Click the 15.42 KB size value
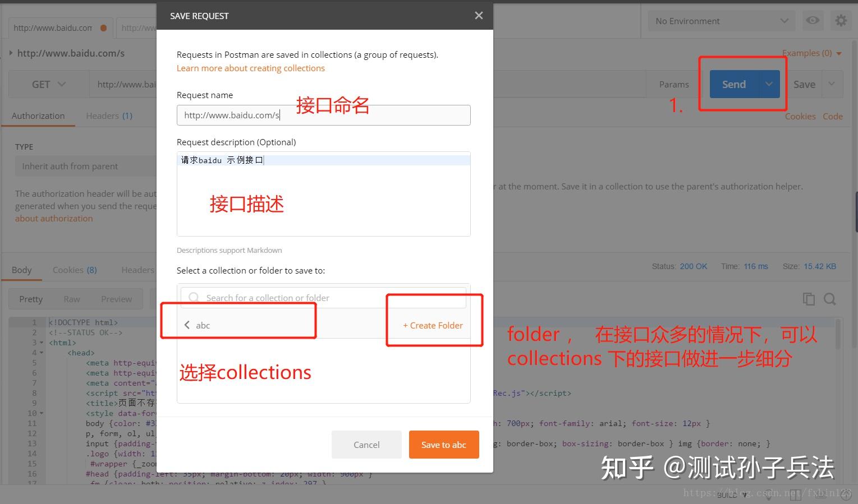The height and width of the screenshot is (504, 858). pos(820,266)
